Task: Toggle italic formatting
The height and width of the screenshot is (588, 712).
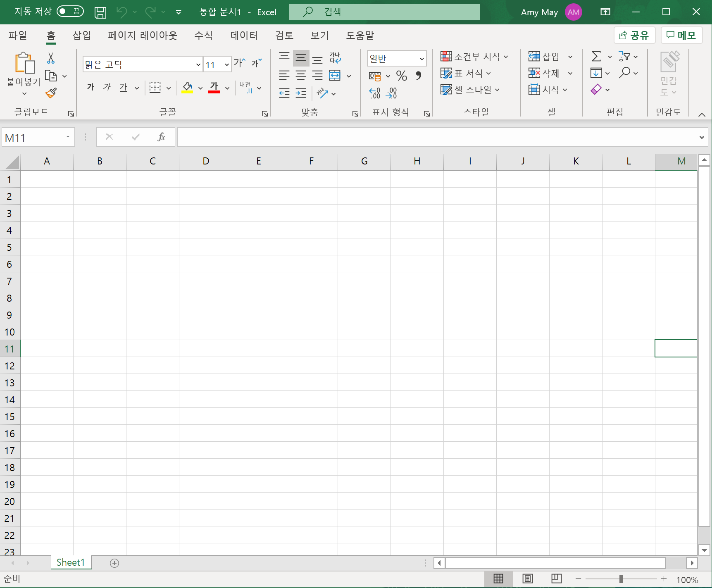Action: (x=107, y=87)
